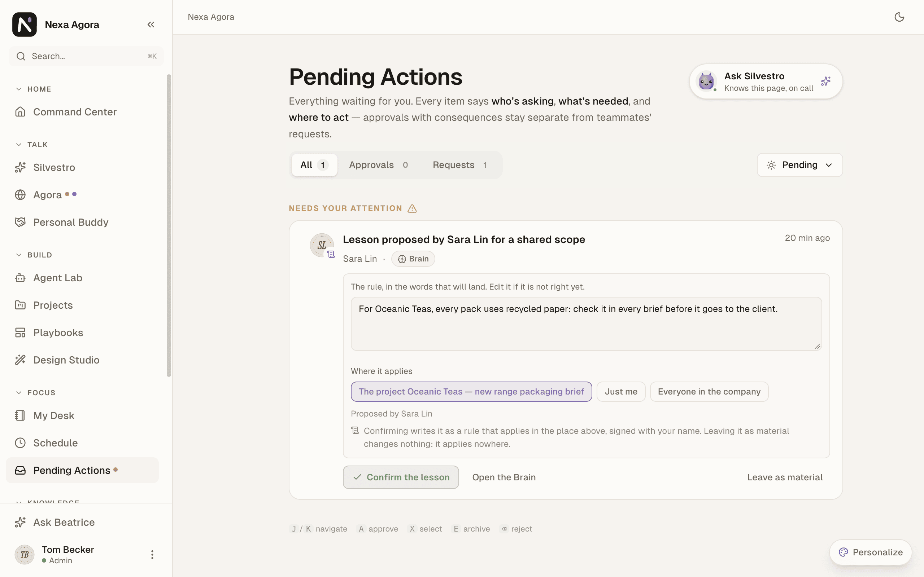This screenshot has height=577, width=924.
Task: Click the Ask Silvestro sparkle icon
Action: coord(825,81)
